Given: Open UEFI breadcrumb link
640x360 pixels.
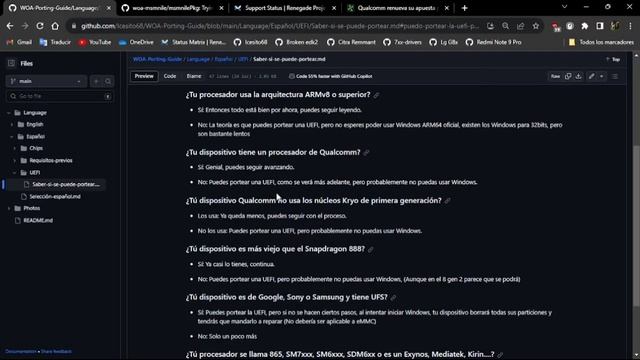Looking at the screenshot, I should (x=243, y=59).
